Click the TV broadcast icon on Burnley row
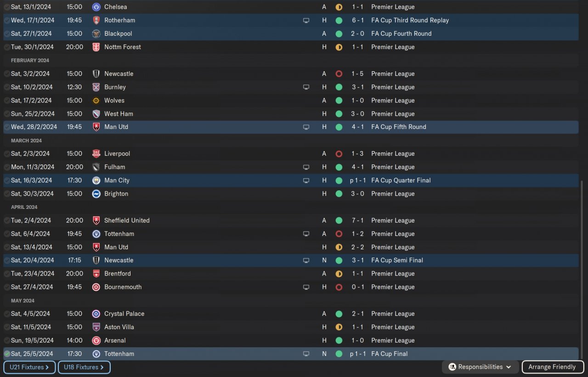The image size is (588, 377). pyautogui.click(x=306, y=87)
